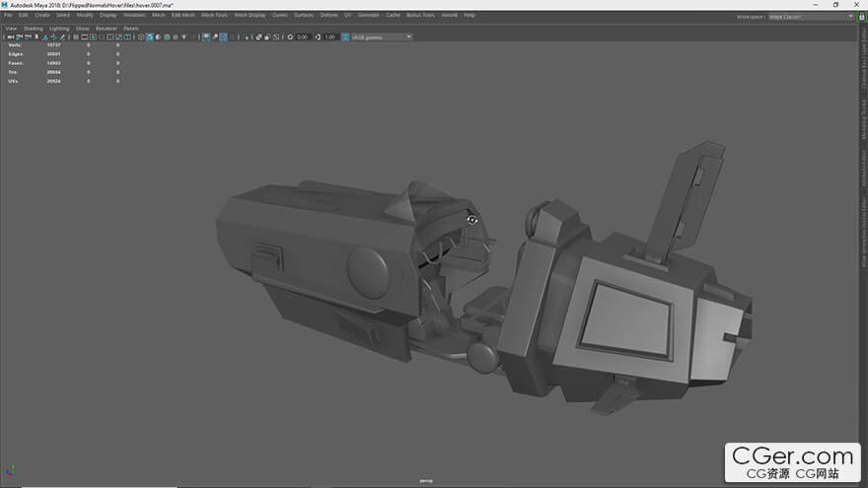
Task: Open the Mesh Tools menu
Action: (x=212, y=15)
